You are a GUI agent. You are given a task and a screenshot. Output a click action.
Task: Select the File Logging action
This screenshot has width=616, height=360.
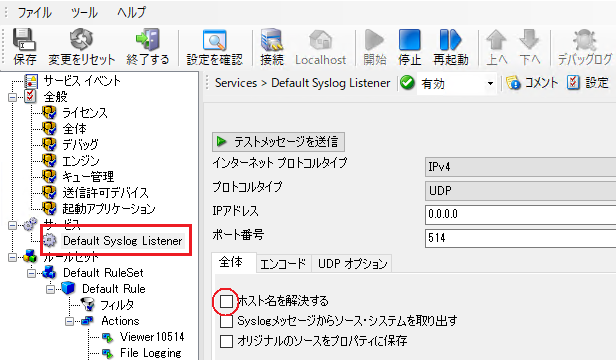pos(150,353)
